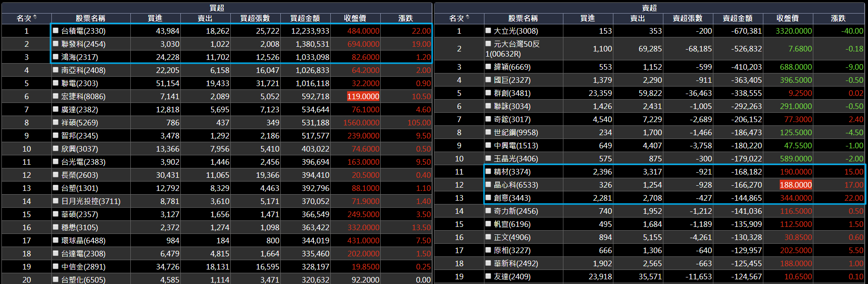The width and height of the screenshot is (868, 284).
Task: Click the stock name 智邦(2345)
Action: [x=79, y=136]
